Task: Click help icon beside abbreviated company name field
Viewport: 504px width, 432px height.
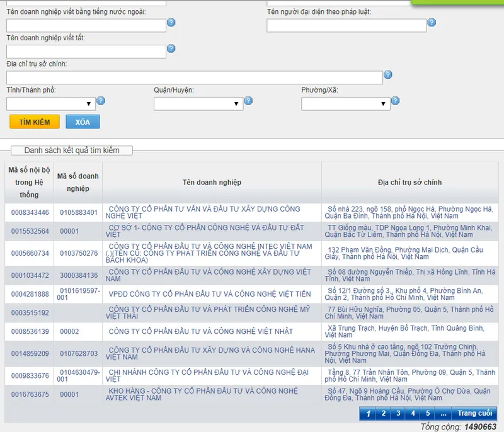Action: click(x=171, y=48)
